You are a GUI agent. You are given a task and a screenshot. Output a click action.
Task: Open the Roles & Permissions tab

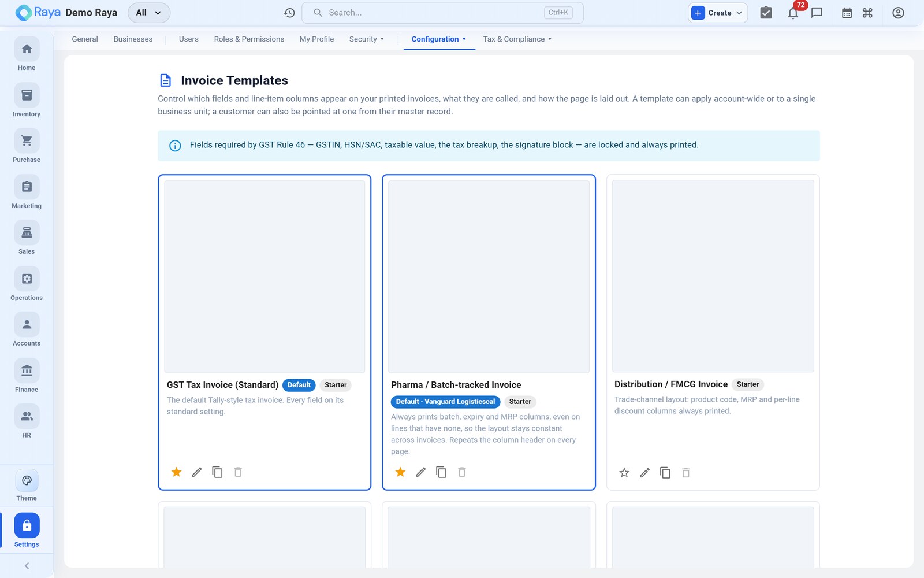[249, 39]
